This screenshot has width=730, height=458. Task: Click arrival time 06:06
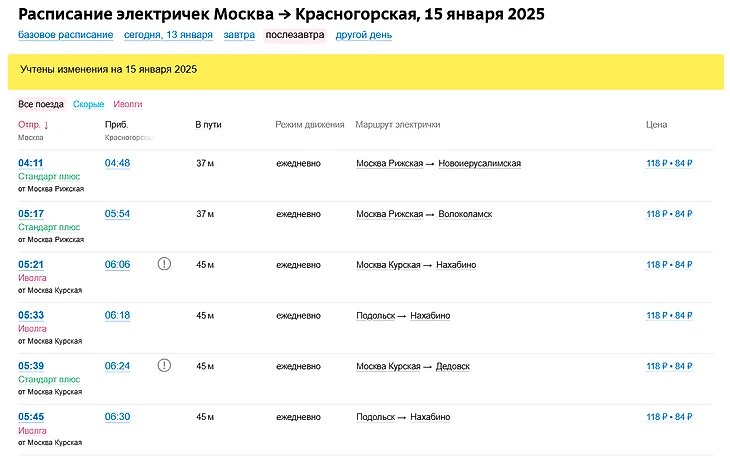coord(117,265)
